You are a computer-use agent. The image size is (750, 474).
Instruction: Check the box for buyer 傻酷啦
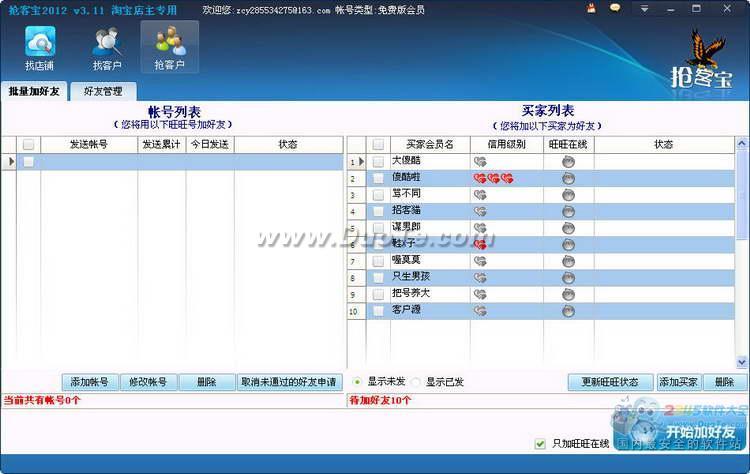coord(378,178)
